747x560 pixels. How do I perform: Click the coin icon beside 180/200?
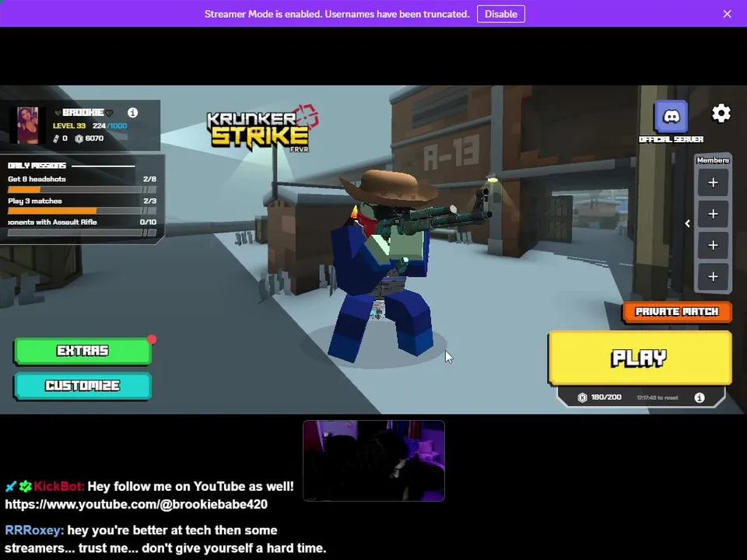tap(582, 397)
